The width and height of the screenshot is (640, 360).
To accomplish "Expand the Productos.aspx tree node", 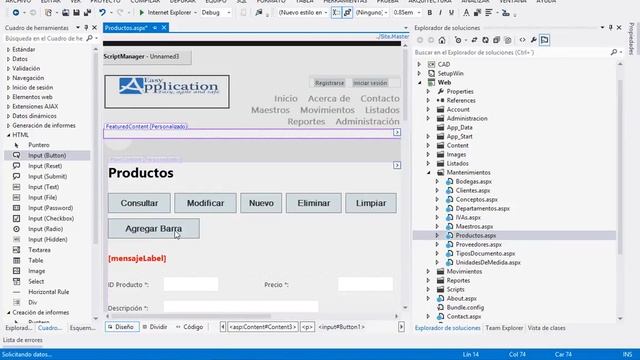I will (437, 236).
